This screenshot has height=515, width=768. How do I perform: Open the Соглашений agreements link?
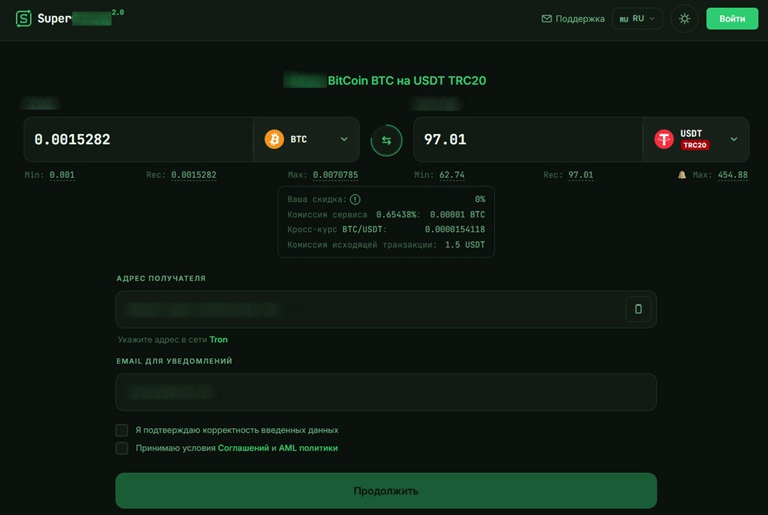tap(243, 448)
